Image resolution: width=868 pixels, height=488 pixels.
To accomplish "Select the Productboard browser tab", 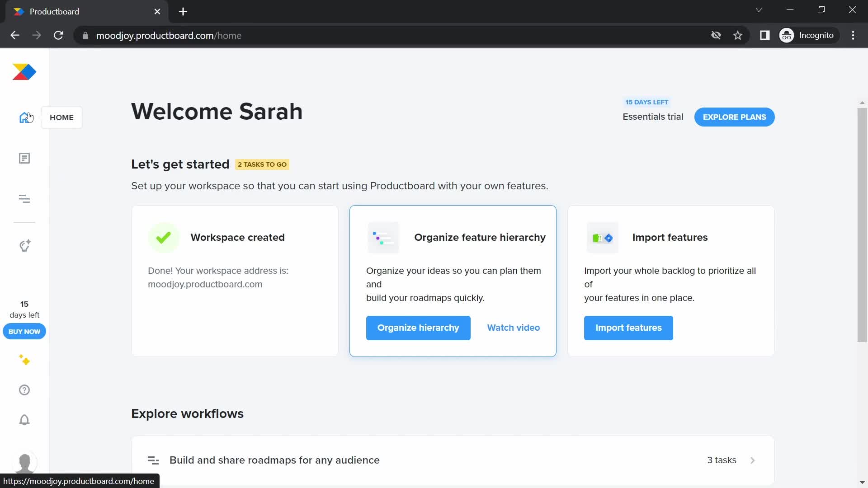I will tap(87, 12).
